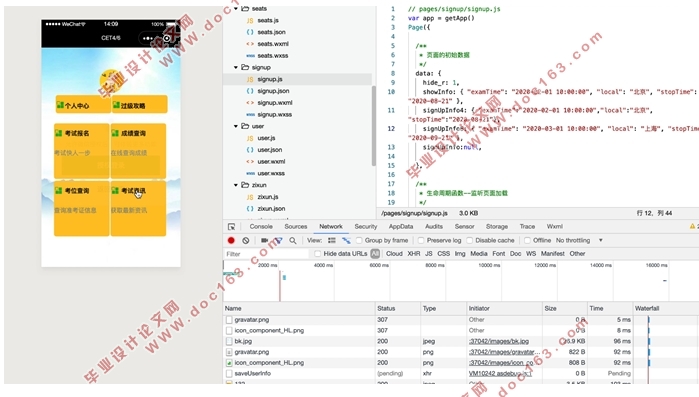Open user.js file
This screenshot has width=699, height=397.
point(266,138)
